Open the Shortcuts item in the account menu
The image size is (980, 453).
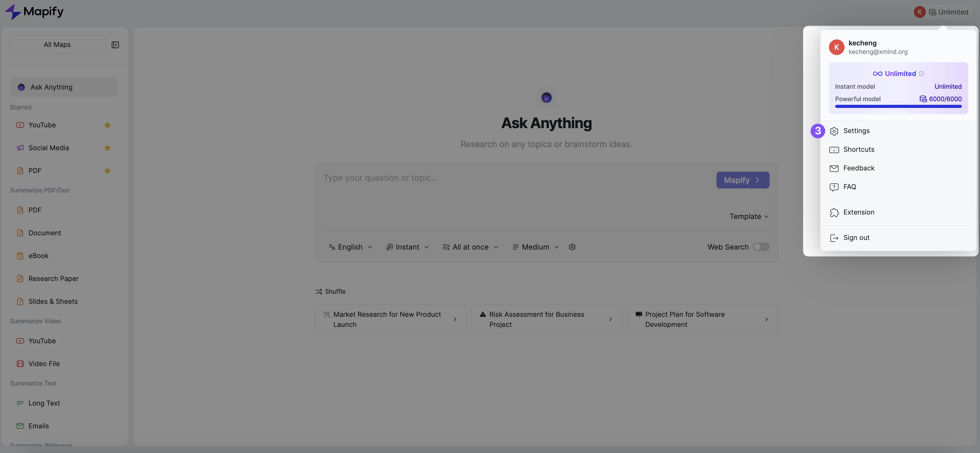tap(859, 149)
